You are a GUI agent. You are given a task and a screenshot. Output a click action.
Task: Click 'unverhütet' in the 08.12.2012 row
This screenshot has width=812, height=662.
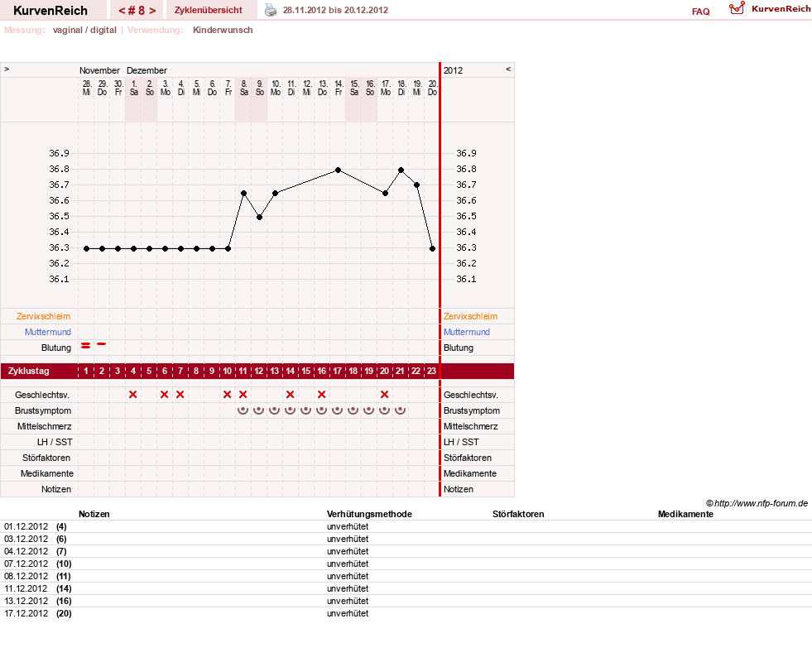pos(348,576)
